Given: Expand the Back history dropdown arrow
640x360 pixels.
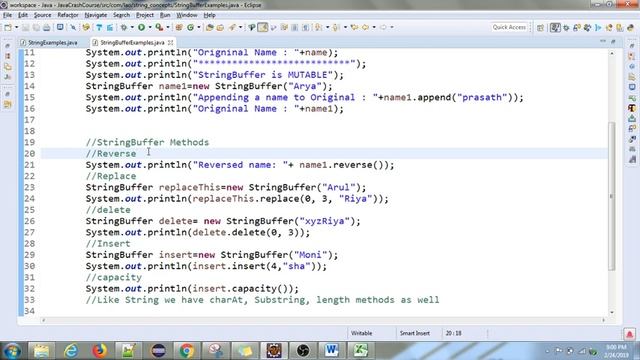Looking at the screenshot, I should (x=373, y=27).
